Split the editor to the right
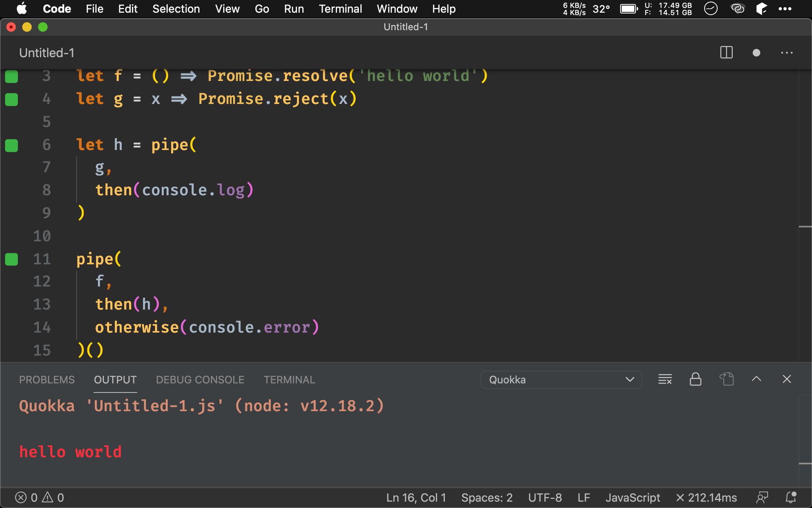 click(726, 52)
